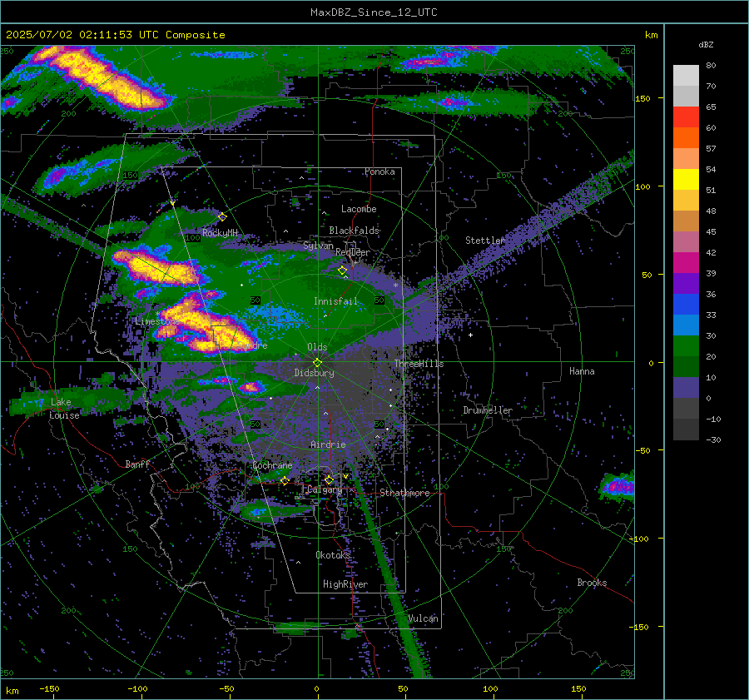The width and height of the screenshot is (749, 700).
Task: Select the green 20–30 dBZ legend swatch
Action: (x=686, y=346)
